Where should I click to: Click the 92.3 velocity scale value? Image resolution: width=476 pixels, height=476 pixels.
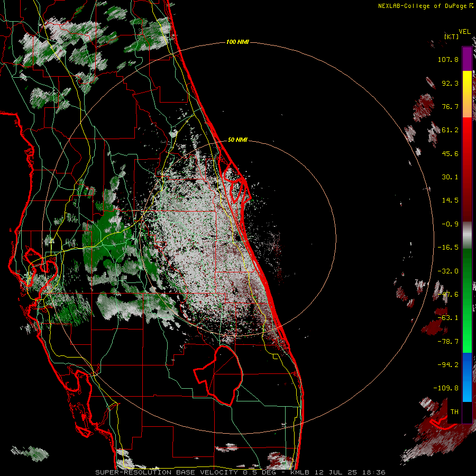[450, 83]
